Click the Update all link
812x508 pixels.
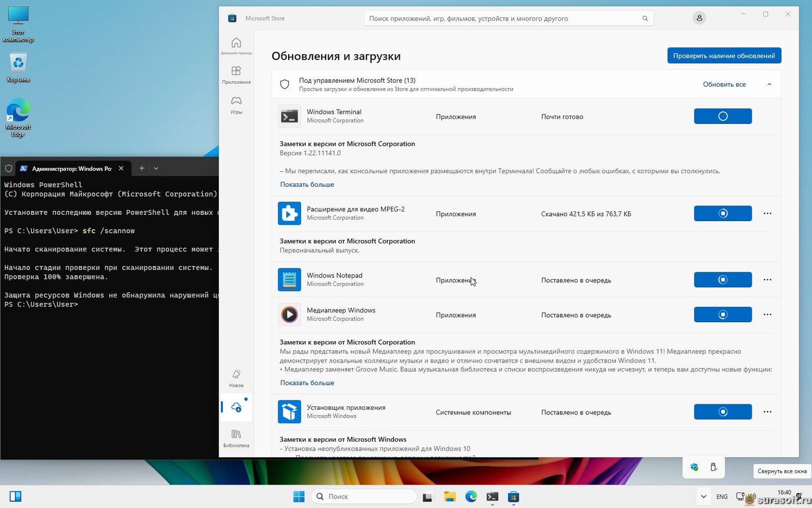pyautogui.click(x=724, y=84)
